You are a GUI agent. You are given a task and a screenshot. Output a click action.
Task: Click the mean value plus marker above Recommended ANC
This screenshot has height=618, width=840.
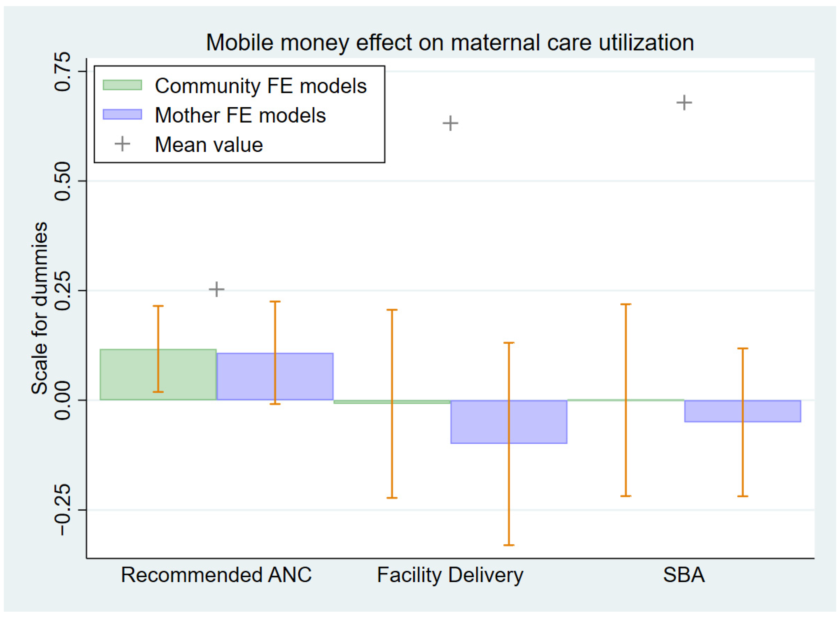pyautogui.click(x=216, y=289)
